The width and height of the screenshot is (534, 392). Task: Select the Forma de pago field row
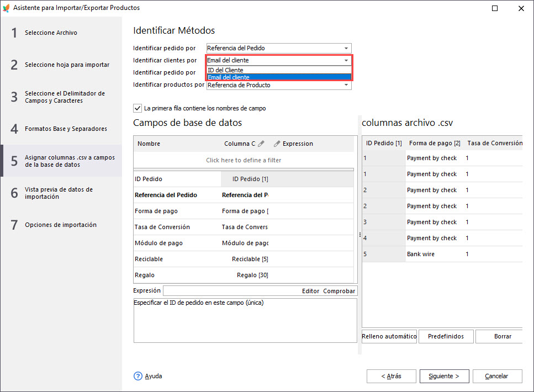pyautogui.click(x=244, y=211)
